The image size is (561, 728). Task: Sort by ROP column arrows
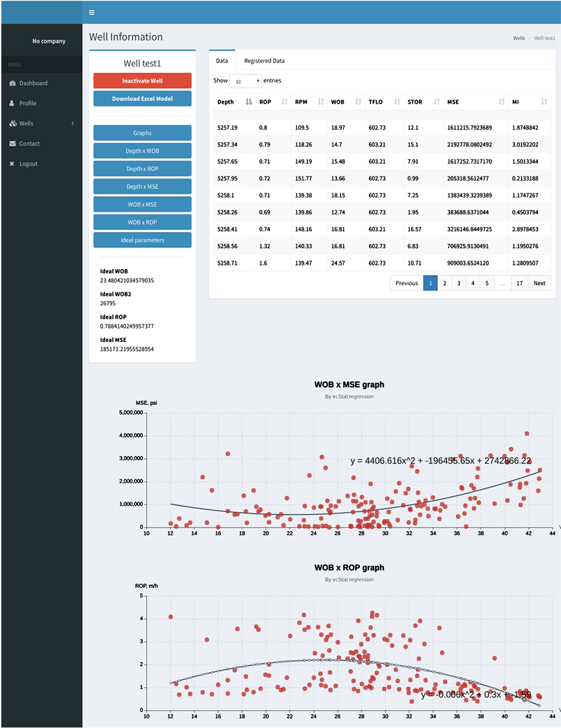click(x=284, y=102)
